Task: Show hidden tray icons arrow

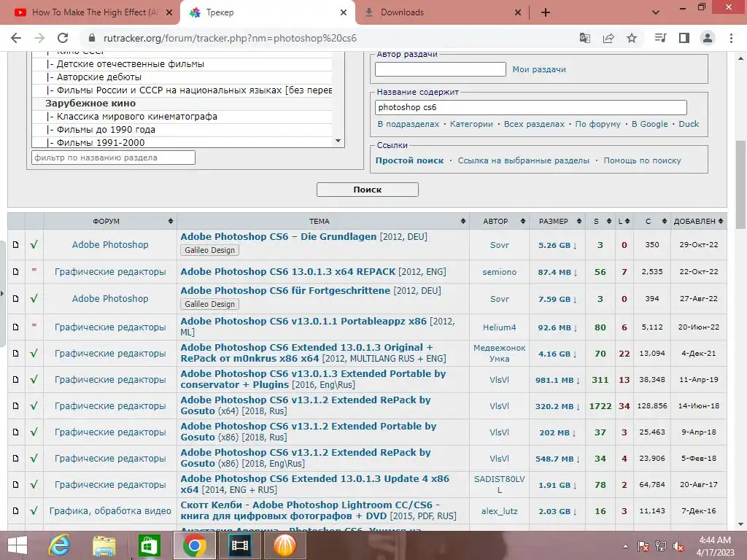Action: [625, 546]
